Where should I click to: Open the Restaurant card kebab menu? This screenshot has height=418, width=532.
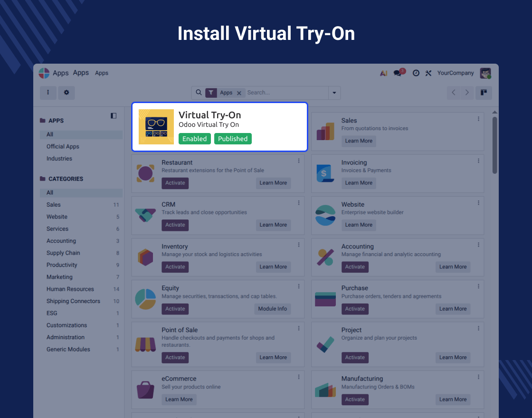coord(299,161)
